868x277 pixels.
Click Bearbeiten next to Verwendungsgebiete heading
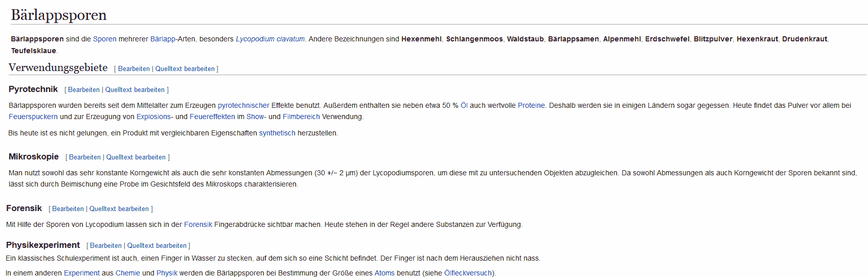(134, 69)
